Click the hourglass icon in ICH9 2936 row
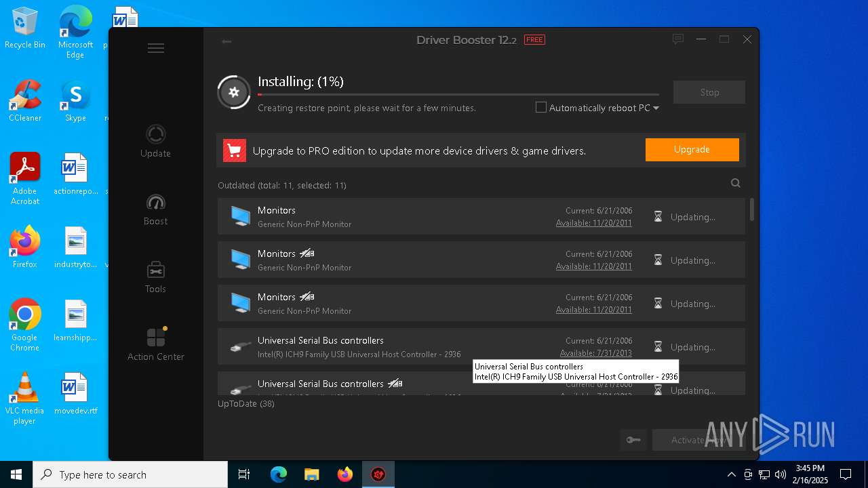This screenshot has height=488, width=868. (x=658, y=347)
